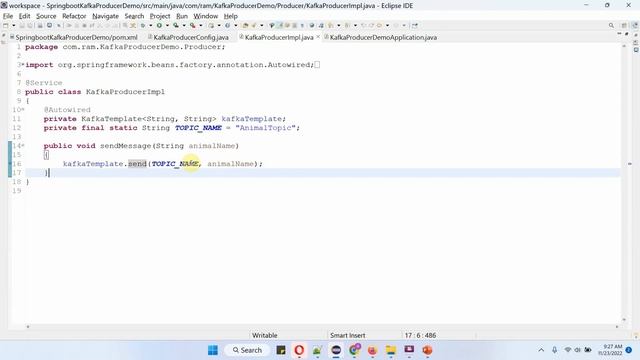Switch to the KafkaProducerConfig.java tab

click(188, 37)
